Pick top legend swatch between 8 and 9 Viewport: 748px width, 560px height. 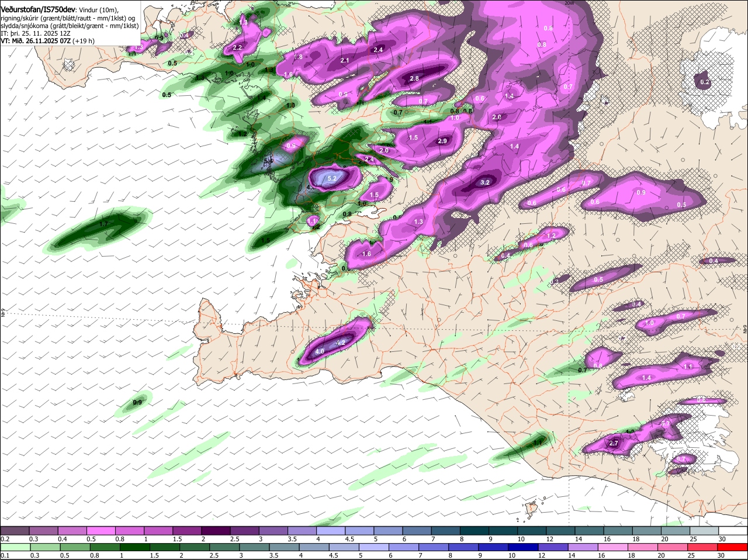[x=475, y=530]
